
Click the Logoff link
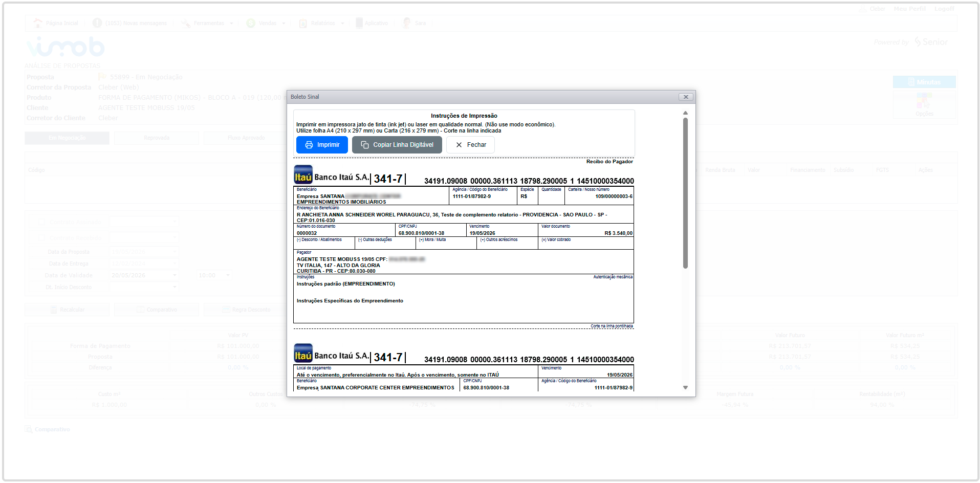pos(944,9)
